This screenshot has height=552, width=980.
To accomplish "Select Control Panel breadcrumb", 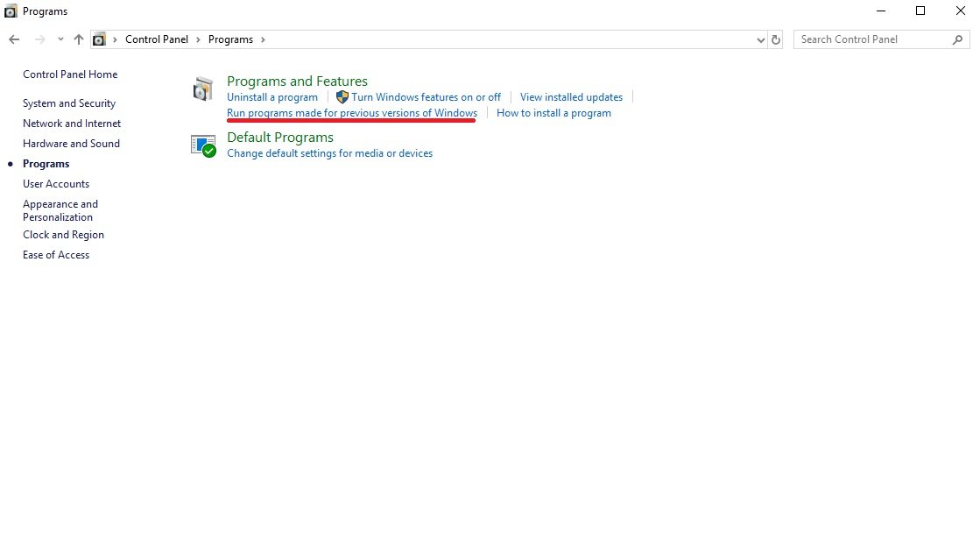I will (156, 39).
